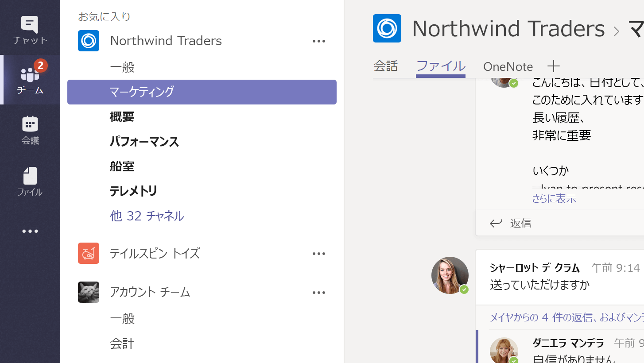
Task: Switch to the 会話 tab
Action: coord(386,66)
